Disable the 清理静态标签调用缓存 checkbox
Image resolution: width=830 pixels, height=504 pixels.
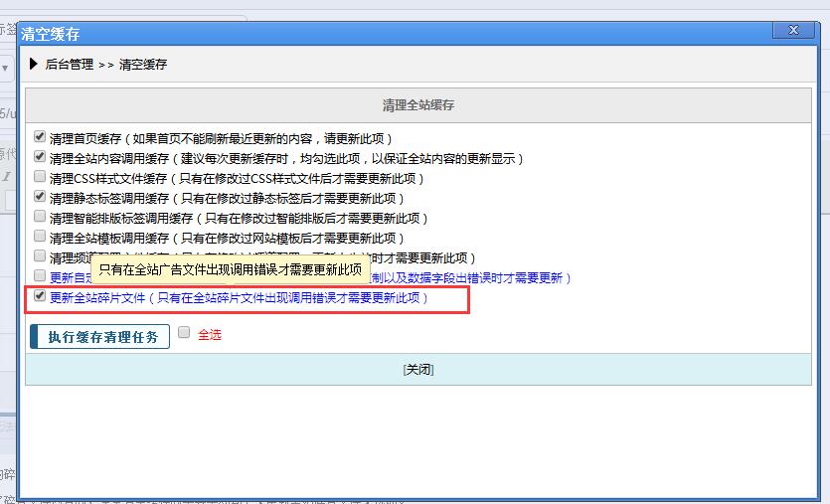pos(40,197)
